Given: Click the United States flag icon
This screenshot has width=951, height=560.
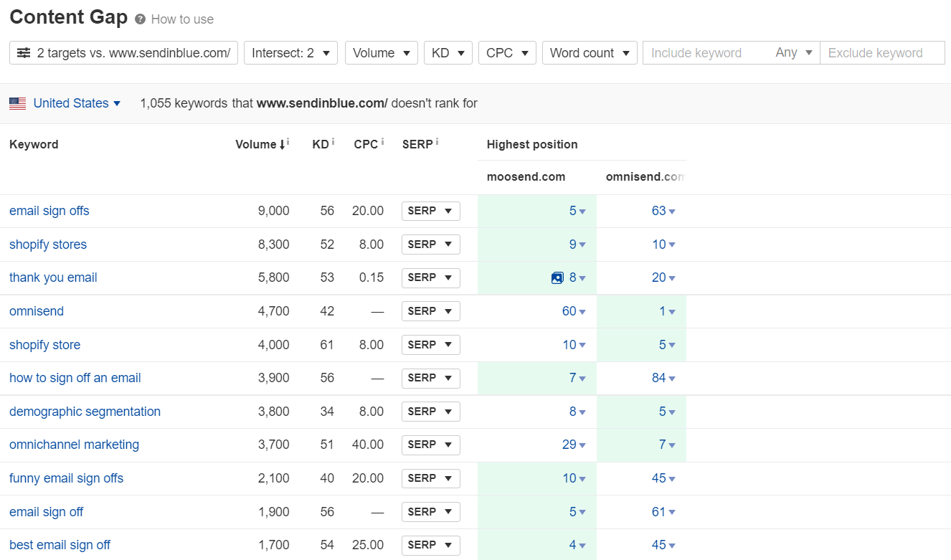Looking at the screenshot, I should tap(17, 103).
